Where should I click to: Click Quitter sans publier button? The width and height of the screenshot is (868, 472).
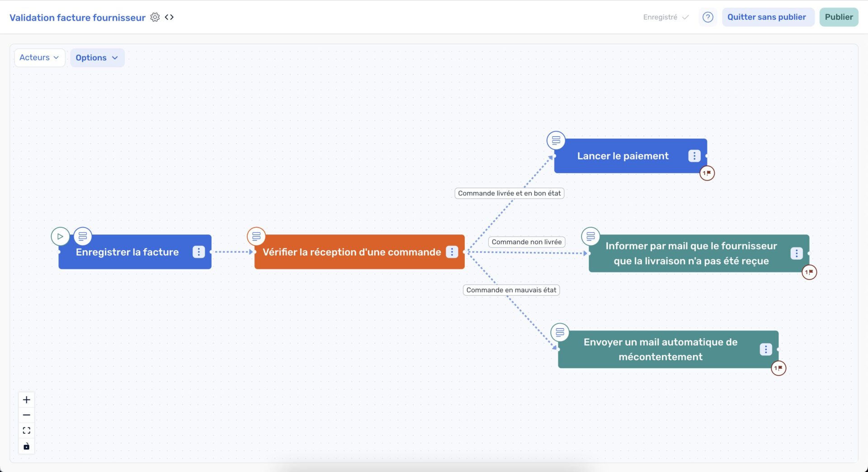(x=766, y=17)
